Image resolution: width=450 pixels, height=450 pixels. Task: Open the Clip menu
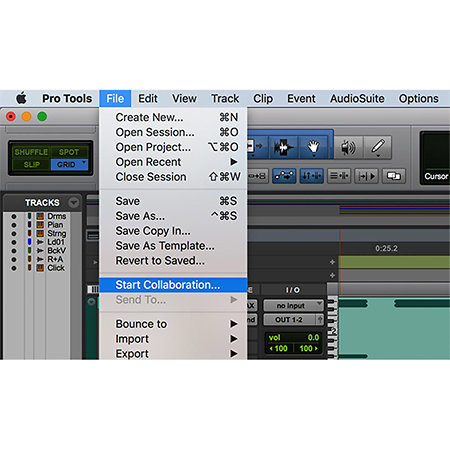[x=263, y=98]
